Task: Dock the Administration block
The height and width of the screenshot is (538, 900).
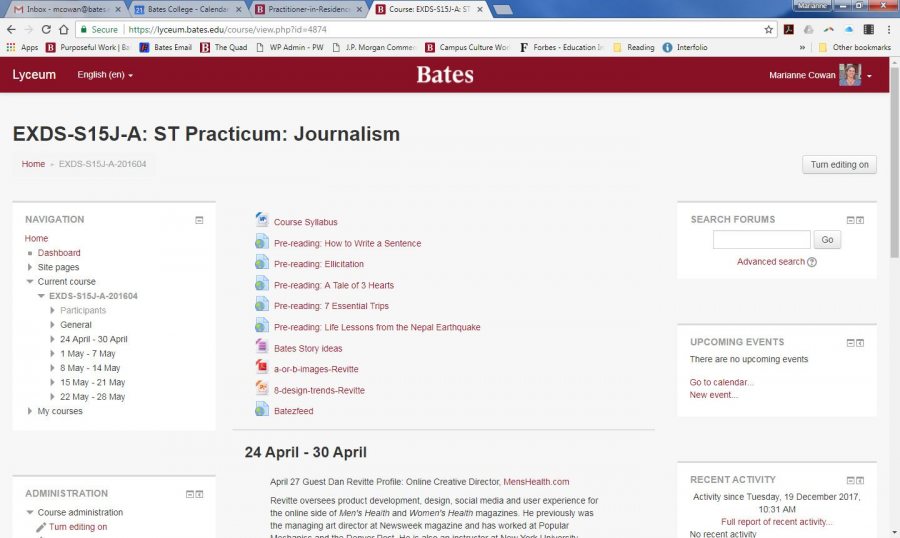Action: (x=199, y=494)
